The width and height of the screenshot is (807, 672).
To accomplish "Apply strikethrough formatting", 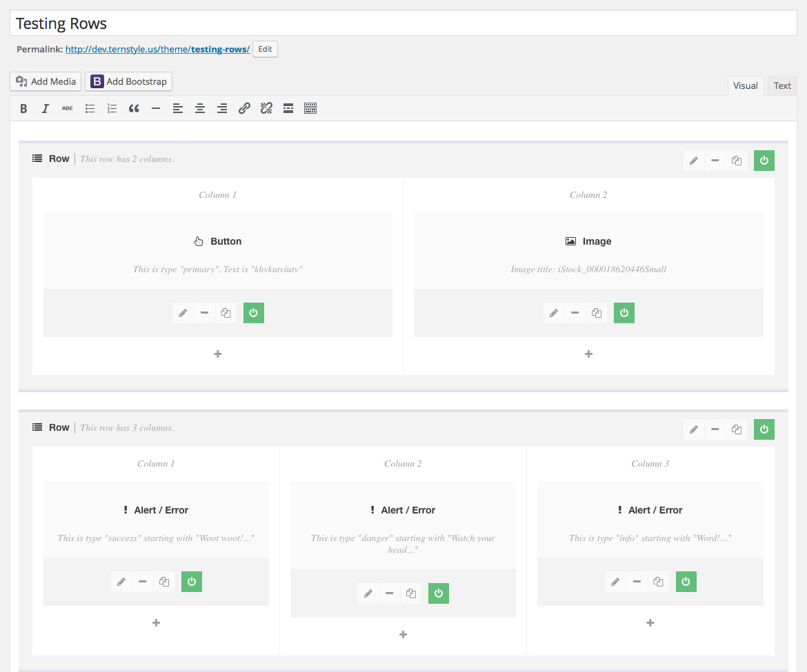I will point(68,108).
